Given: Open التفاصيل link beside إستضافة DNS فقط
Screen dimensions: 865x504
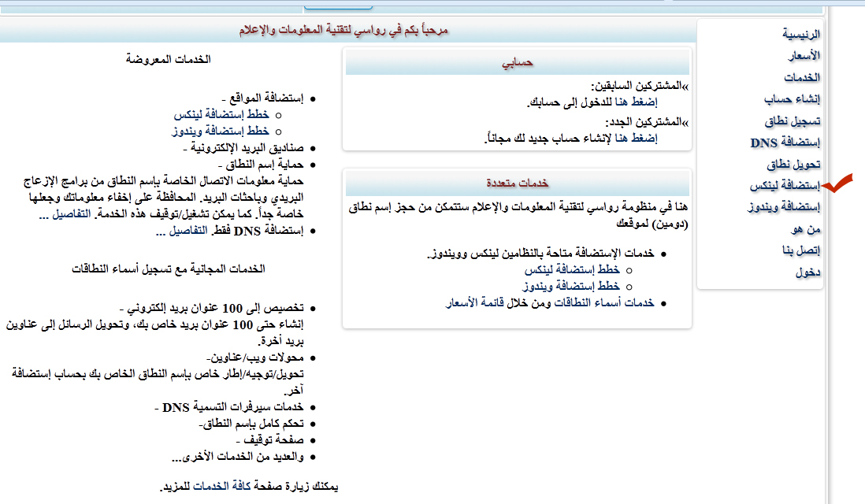Looking at the screenshot, I should 182,231.
